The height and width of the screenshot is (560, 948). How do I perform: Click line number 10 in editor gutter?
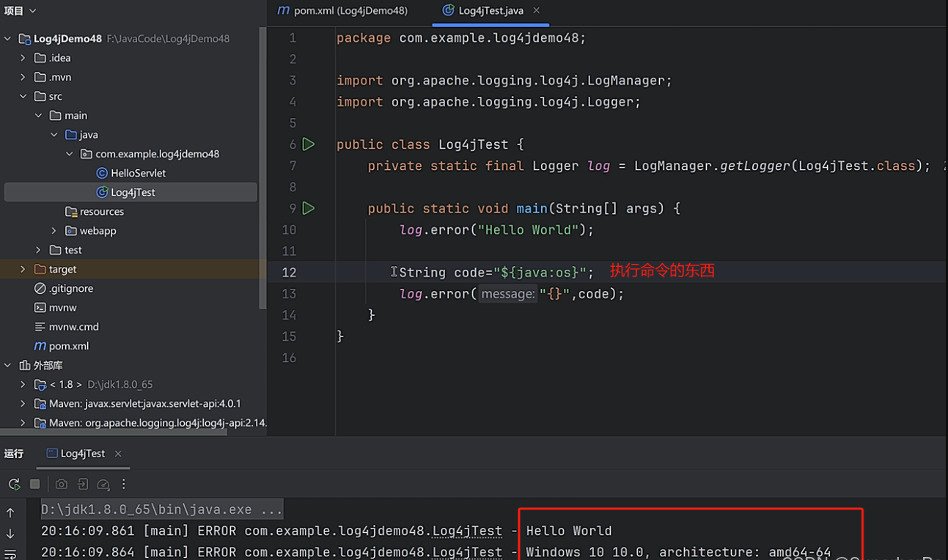(x=289, y=229)
